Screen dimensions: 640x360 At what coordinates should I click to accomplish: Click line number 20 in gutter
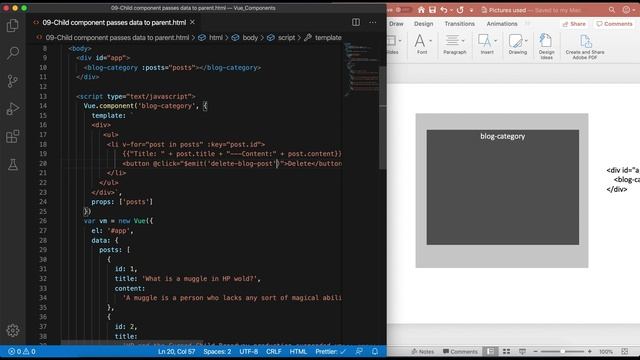(x=43, y=163)
